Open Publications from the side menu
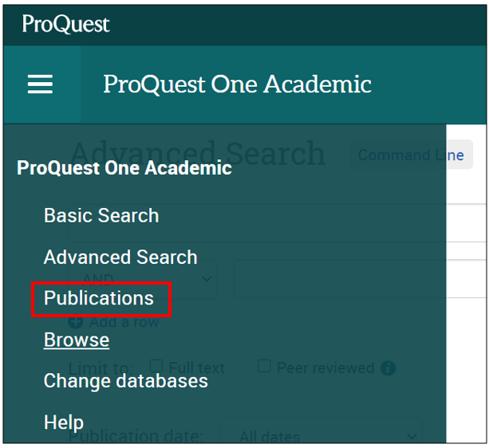The image size is (489, 448). point(99,298)
